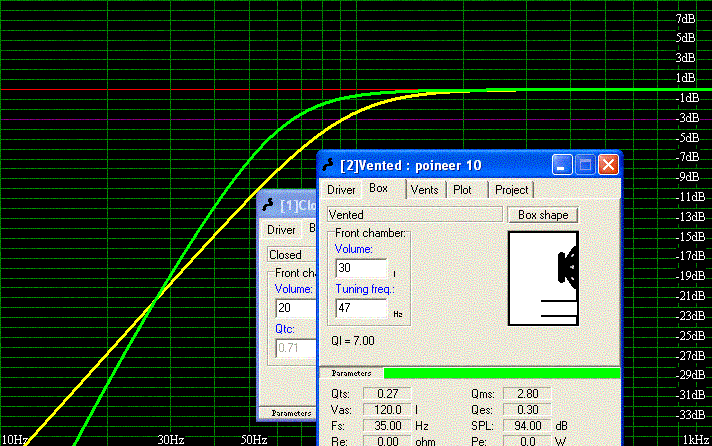Viewport: 712px width, 446px height.
Task: Open the Vents tab
Action: click(x=425, y=190)
